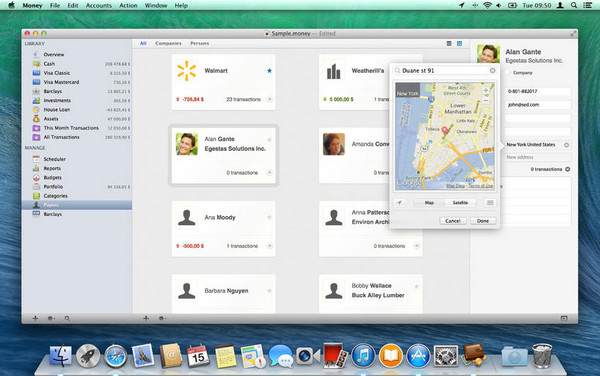Zoom in on the map

486,91
